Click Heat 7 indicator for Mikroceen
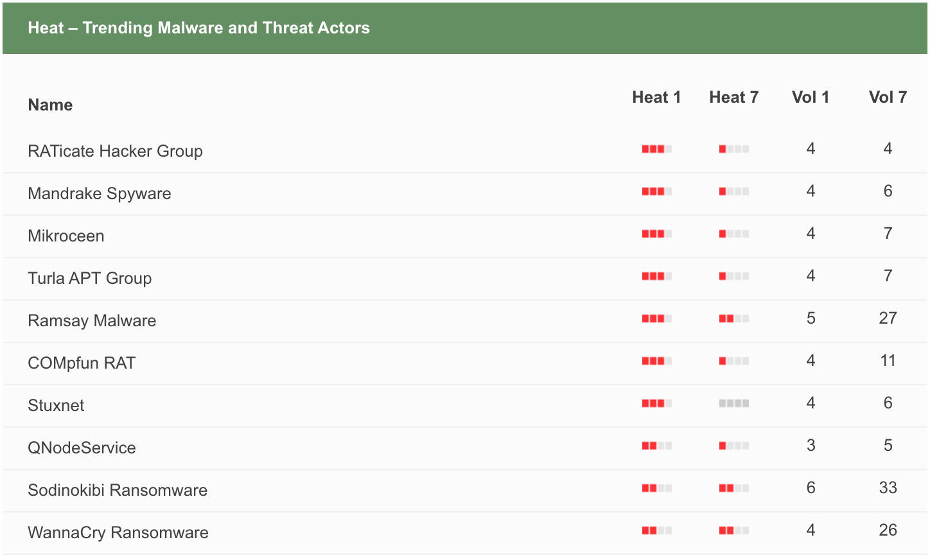 (734, 234)
